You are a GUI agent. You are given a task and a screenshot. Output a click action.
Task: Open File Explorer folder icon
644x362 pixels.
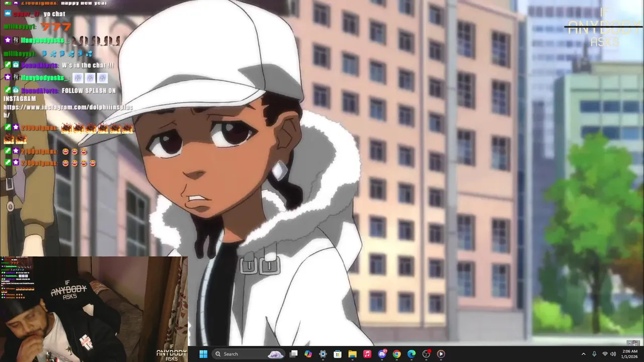(352, 354)
